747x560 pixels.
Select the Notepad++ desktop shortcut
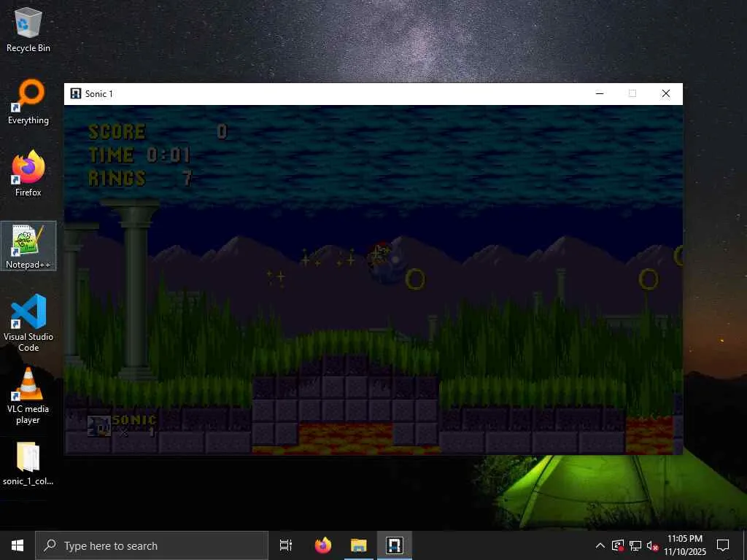point(28,246)
